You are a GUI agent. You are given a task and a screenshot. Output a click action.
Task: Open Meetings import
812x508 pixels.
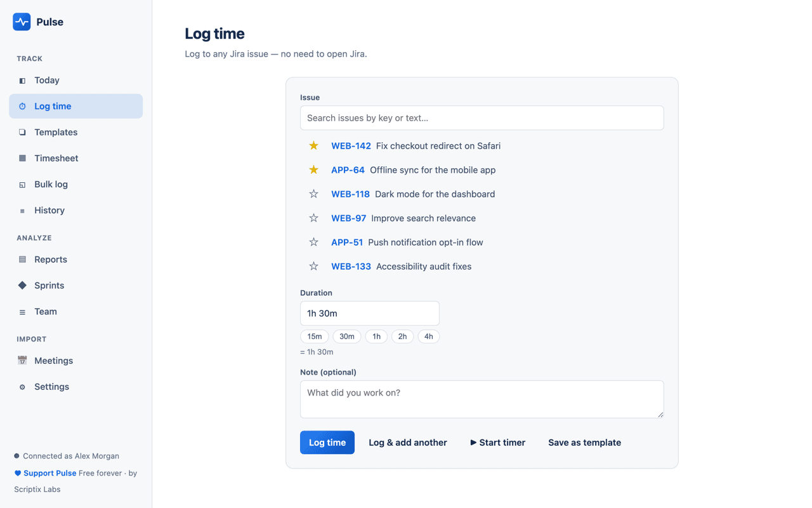[75, 361]
